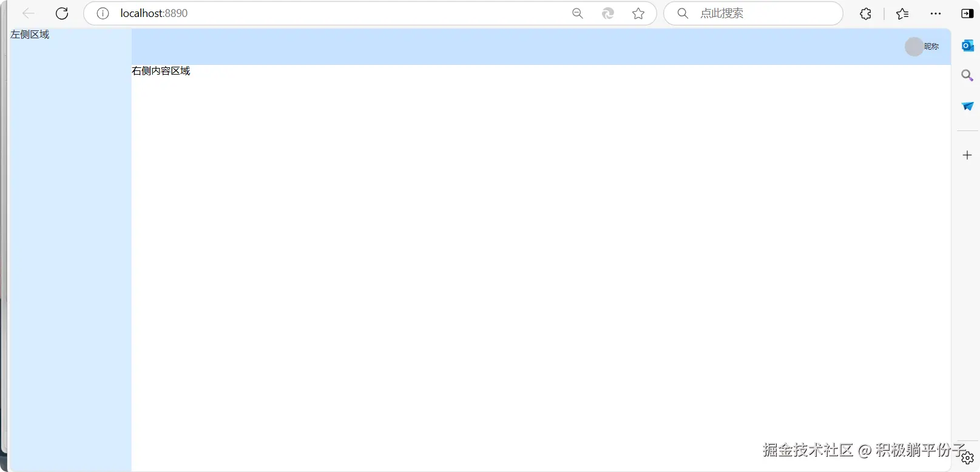Open the Favorites list icon
Image resolution: width=980 pixels, height=472 pixels.
tap(902, 13)
